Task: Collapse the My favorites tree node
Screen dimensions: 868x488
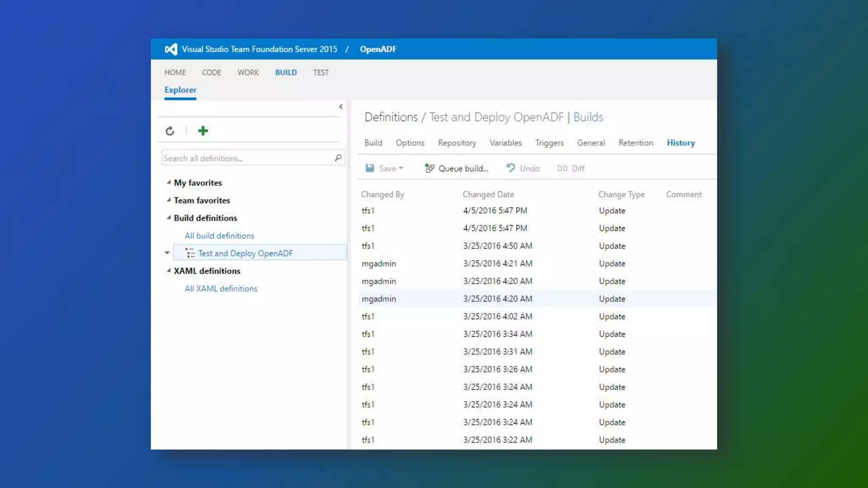Action: coord(169,183)
